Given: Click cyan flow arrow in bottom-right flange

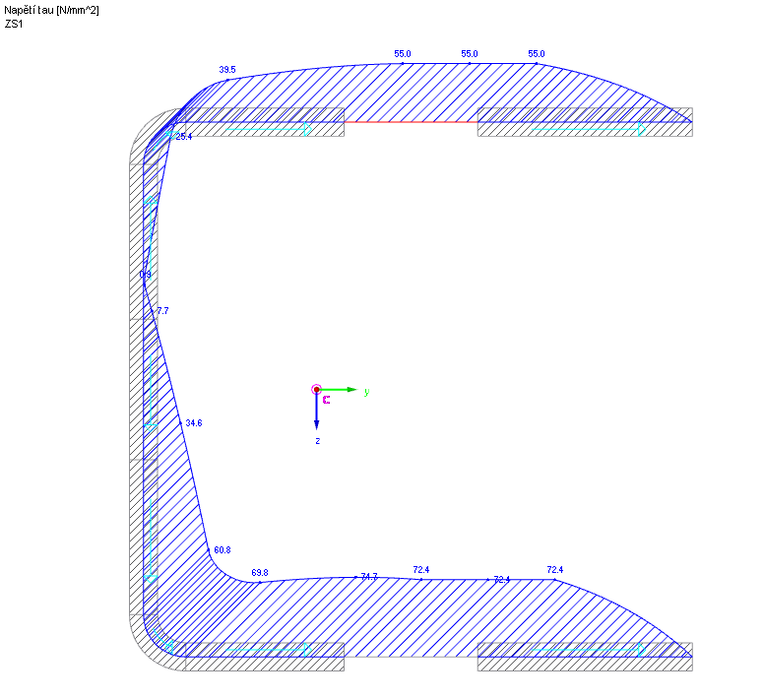Looking at the screenshot, I should [x=589, y=650].
